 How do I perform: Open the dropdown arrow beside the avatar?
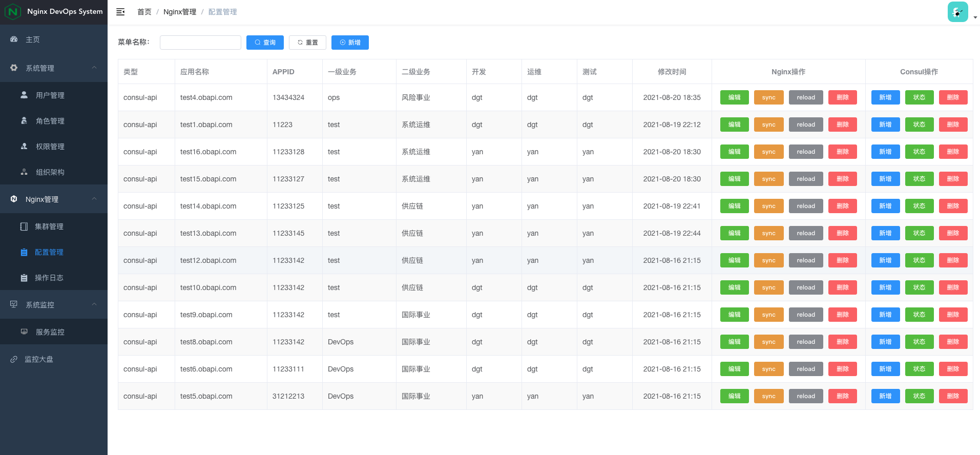pos(975,17)
